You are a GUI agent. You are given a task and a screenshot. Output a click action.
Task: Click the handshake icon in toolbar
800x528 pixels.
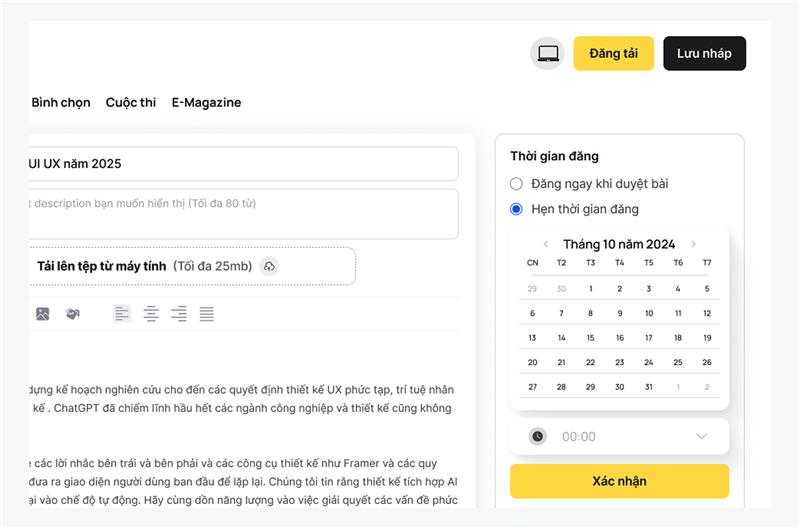coord(73,314)
